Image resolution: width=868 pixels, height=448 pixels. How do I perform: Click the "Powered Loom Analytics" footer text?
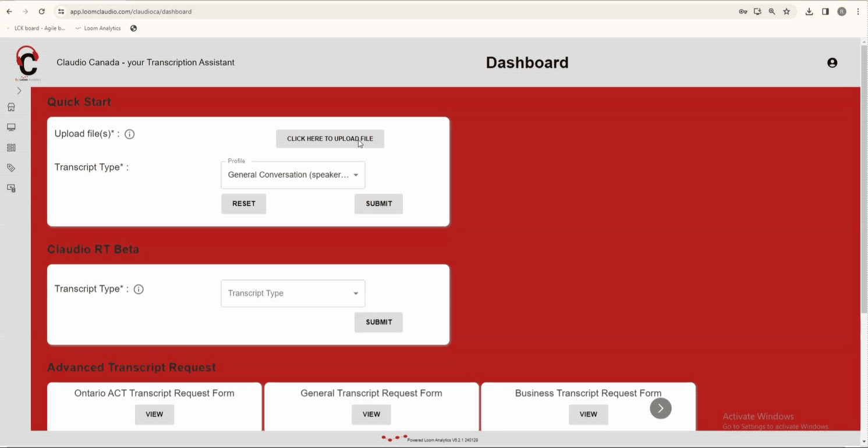coord(443,440)
